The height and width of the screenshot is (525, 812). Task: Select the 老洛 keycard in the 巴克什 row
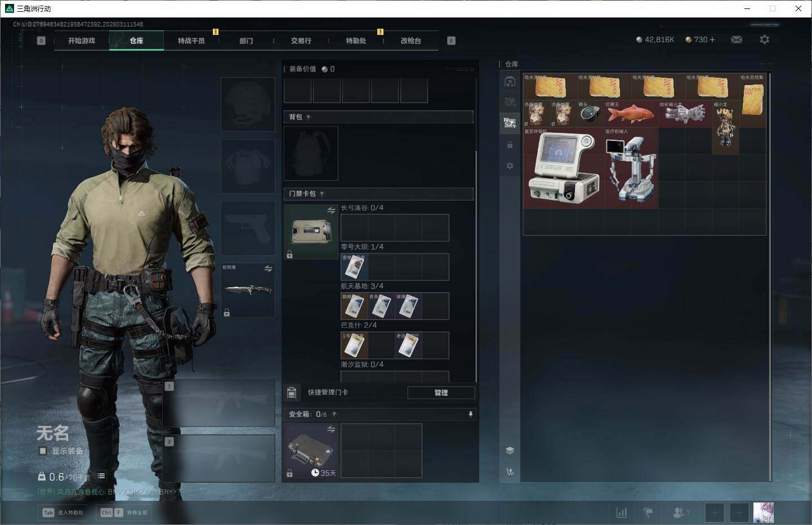(x=408, y=345)
